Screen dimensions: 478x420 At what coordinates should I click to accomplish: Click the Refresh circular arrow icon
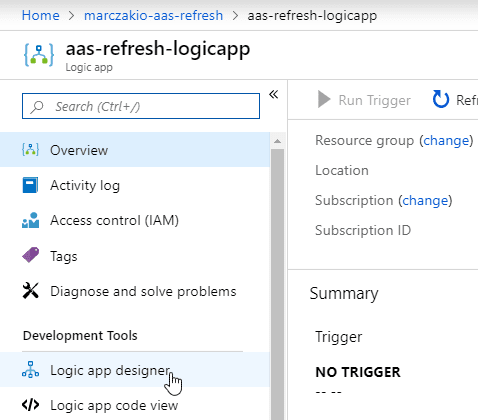click(x=441, y=99)
